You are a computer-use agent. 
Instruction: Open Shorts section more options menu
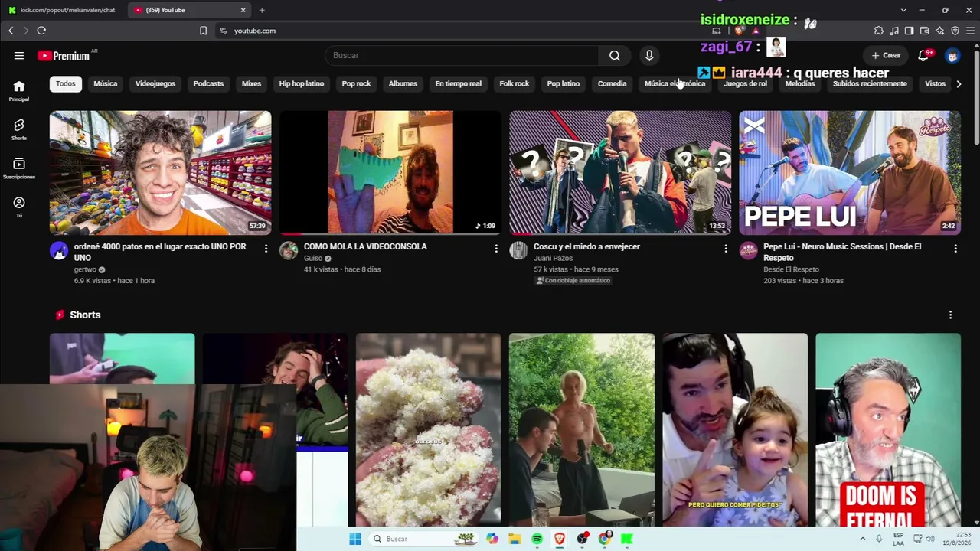coord(950,315)
